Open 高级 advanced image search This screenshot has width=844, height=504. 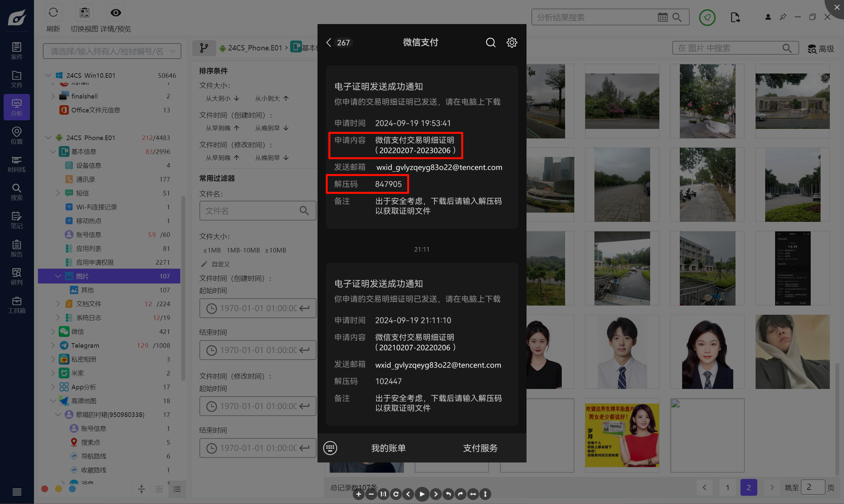pyautogui.click(x=821, y=49)
